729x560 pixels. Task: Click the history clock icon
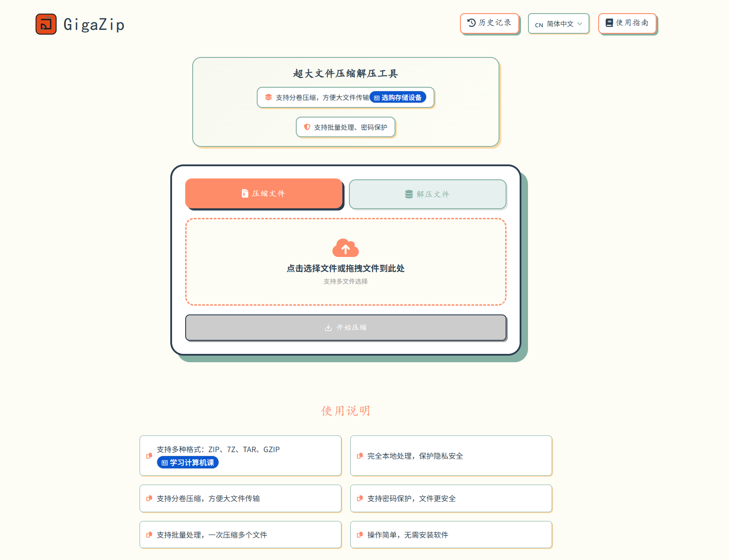[x=471, y=23]
